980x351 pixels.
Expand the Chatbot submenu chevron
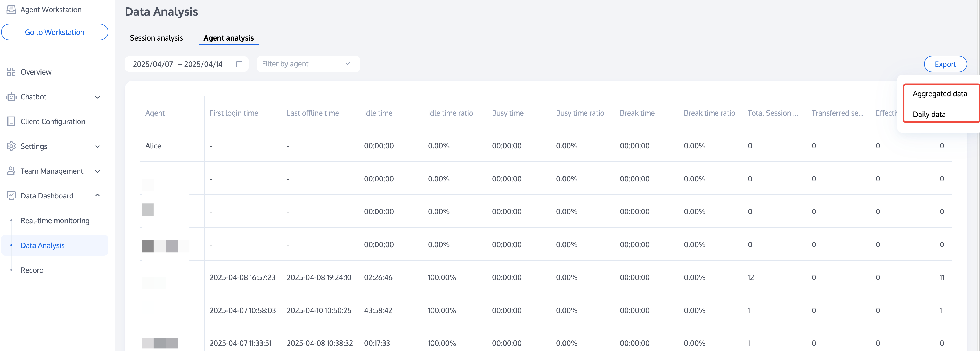[x=97, y=97]
